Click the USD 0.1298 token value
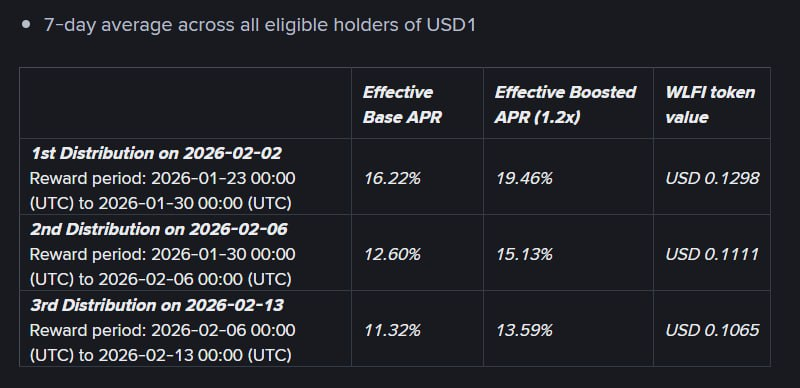This screenshot has height=388, width=800. (712, 178)
